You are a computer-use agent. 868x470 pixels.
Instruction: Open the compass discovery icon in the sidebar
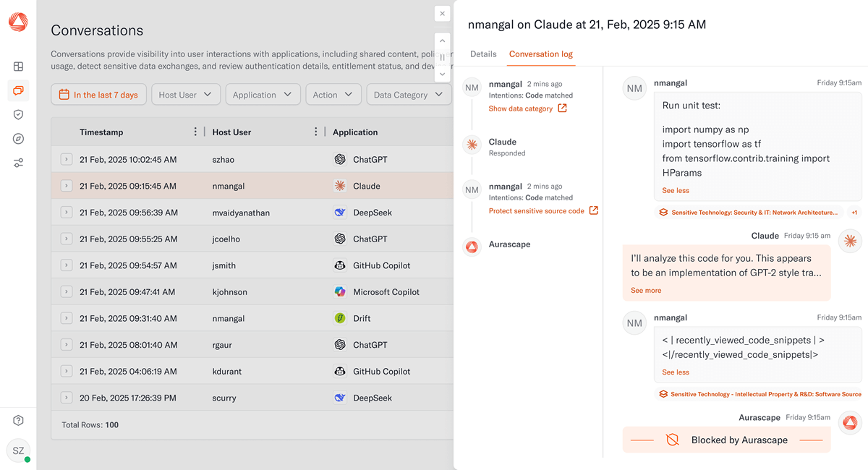[18, 139]
